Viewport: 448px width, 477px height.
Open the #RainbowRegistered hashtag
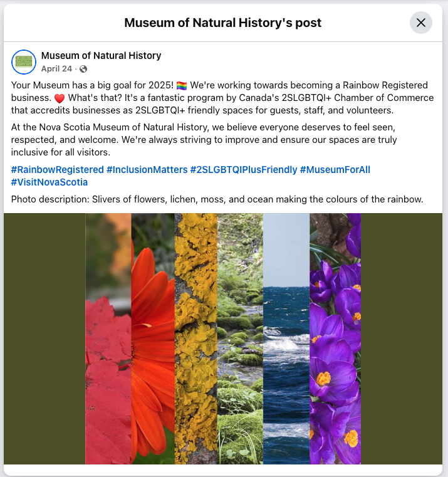[x=58, y=170]
